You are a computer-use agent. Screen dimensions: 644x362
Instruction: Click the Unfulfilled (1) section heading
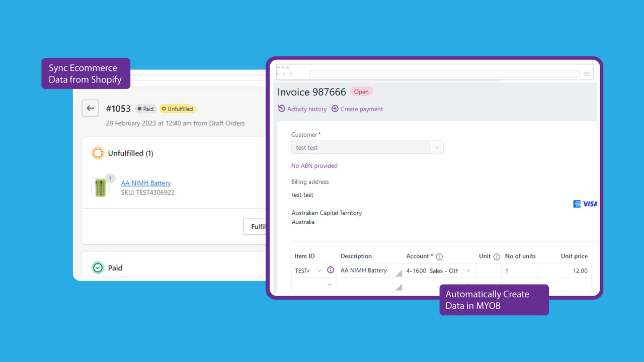click(131, 153)
